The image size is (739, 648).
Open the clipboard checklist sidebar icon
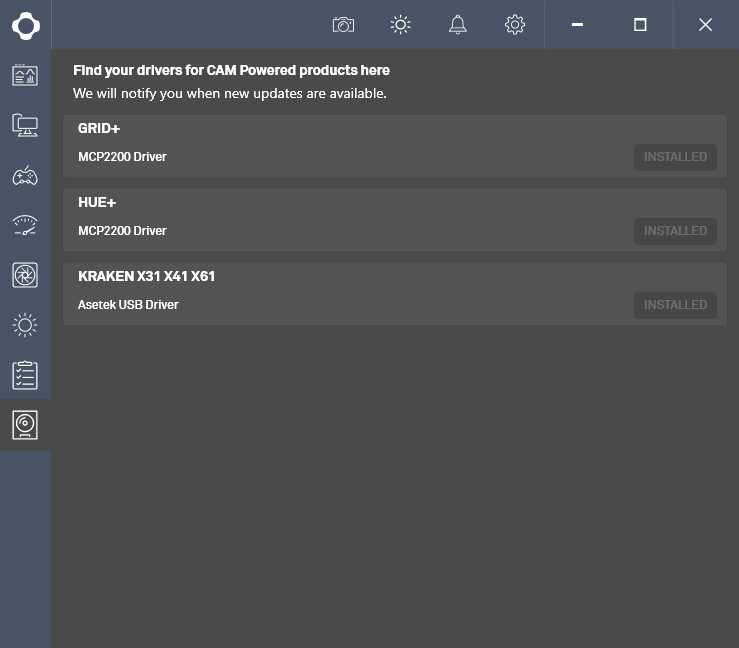(x=25, y=375)
